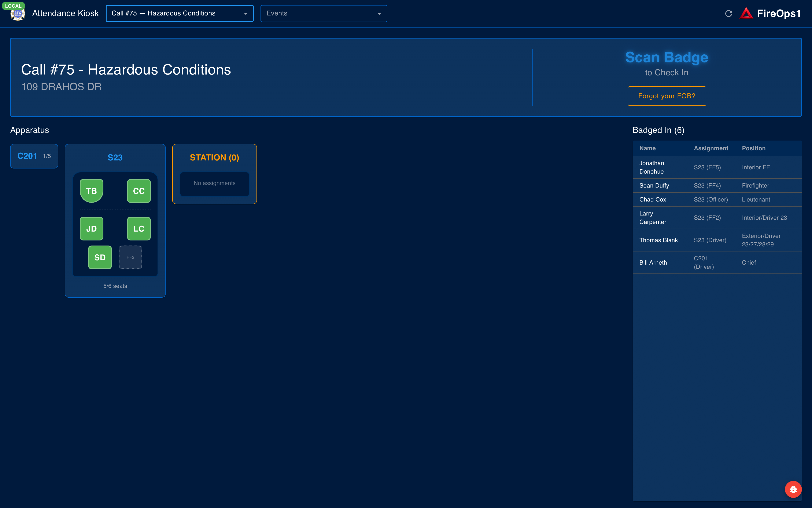Image resolution: width=812 pixels, height=508 pixels.
Task: Select the Sean Duffy row
Action: [x=717, y=185]
